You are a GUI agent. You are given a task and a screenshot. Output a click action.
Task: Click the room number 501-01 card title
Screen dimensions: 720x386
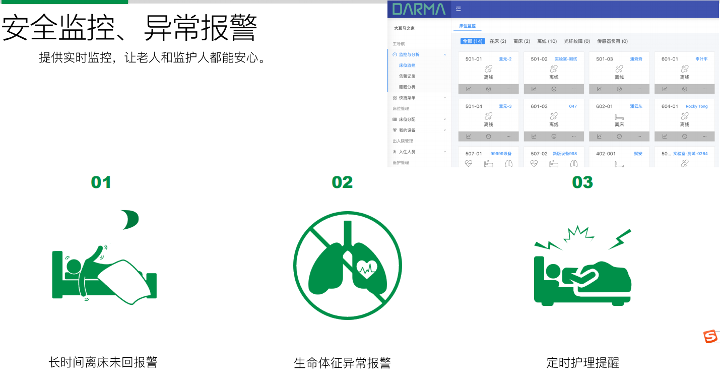click(473, 59)
